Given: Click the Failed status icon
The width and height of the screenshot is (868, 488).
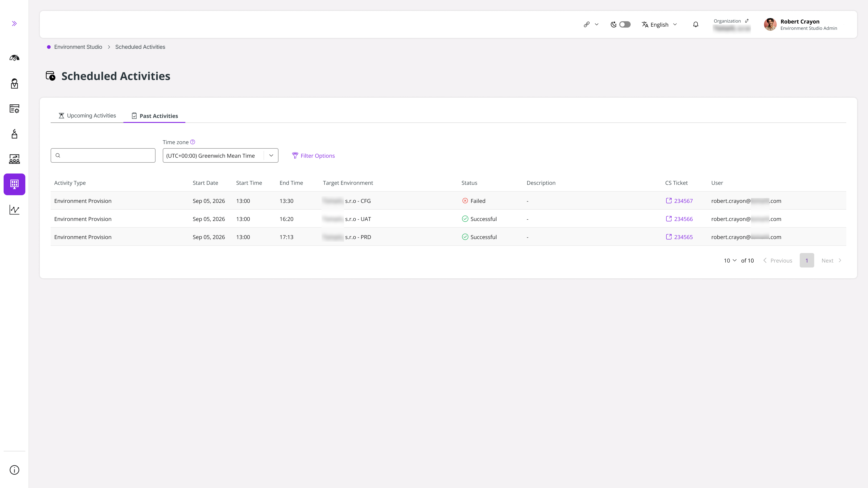Looking at the screenshot, I should (465, 201).
